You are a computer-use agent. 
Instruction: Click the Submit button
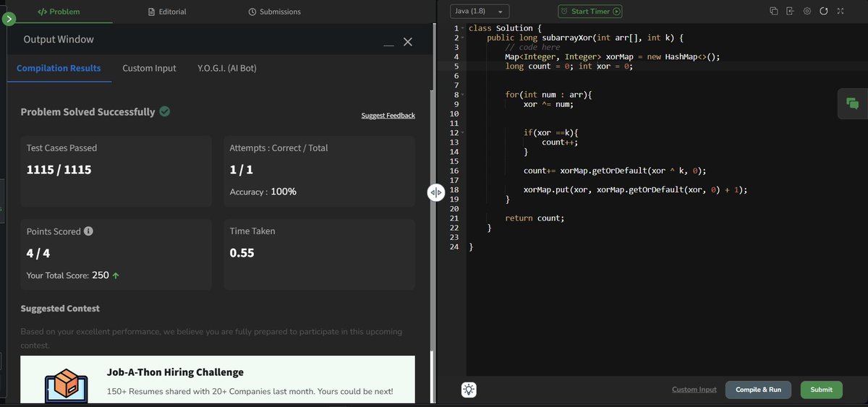tap(821, 390)
